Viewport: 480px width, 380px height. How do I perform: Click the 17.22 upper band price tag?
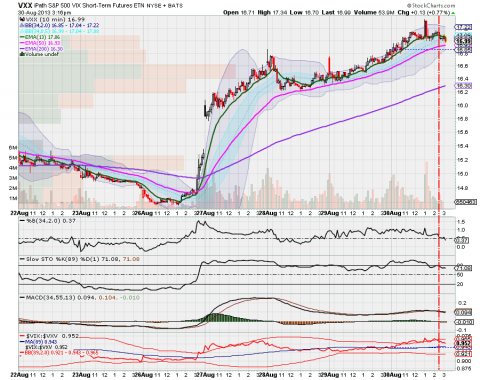(x=463, y=27)
